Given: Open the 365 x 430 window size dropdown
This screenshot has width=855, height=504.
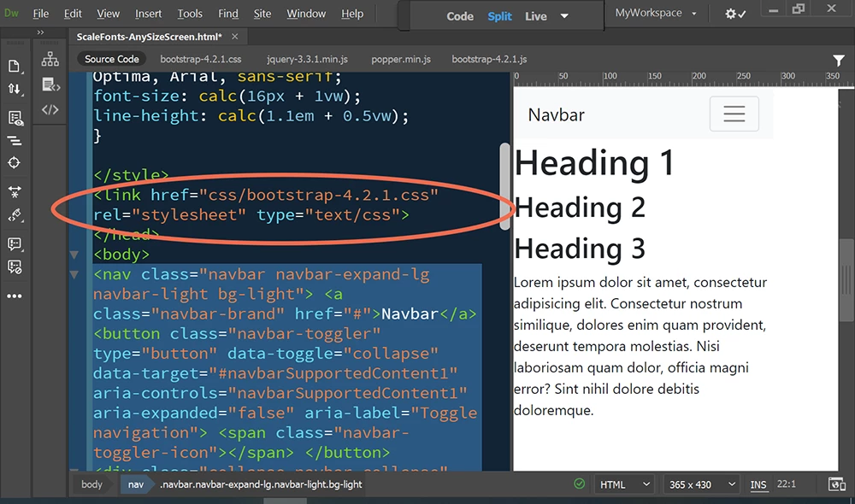Looking at the screenshot, I should 702,483.
